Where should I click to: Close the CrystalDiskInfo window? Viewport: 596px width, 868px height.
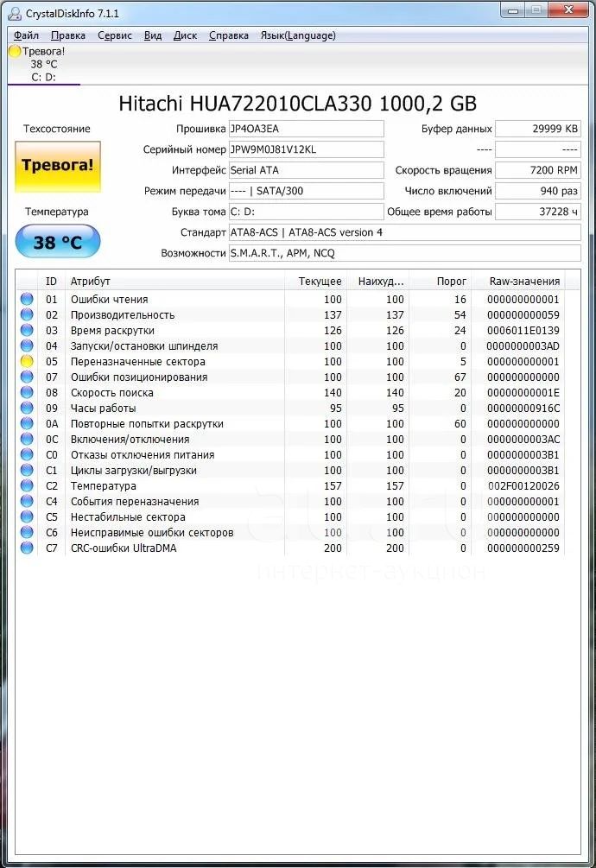point(568,10)
